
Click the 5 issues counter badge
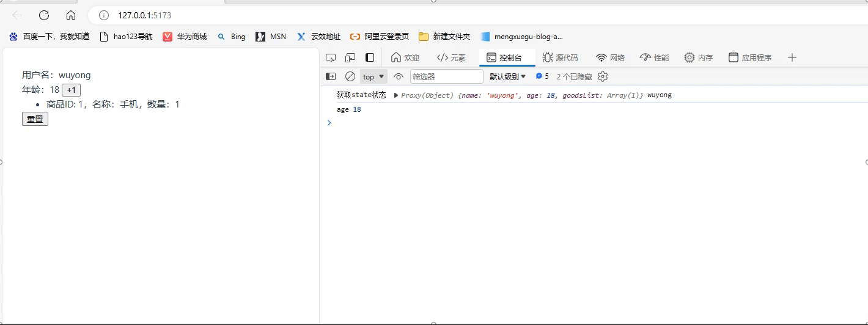[x=542, y=76]
